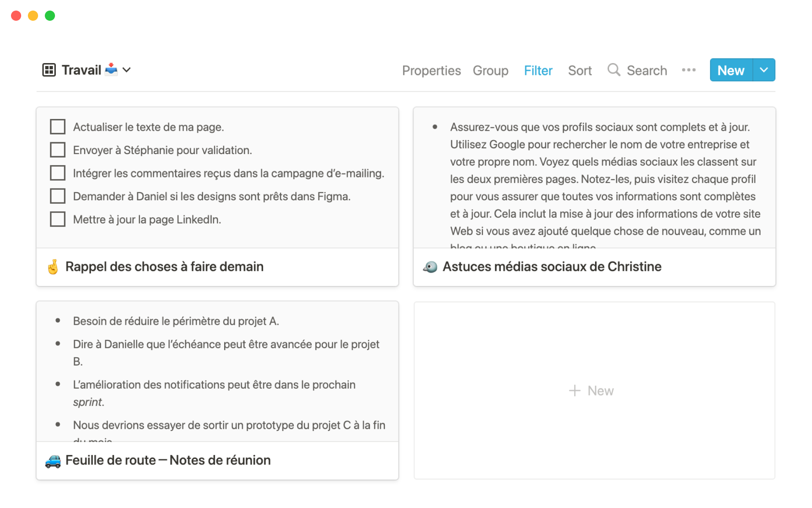The width and height of the screenshot is (812, 508).
Task: Click the inbox tray emoji next to Travail
Action: pyautogui.click(x=111, y=69)
